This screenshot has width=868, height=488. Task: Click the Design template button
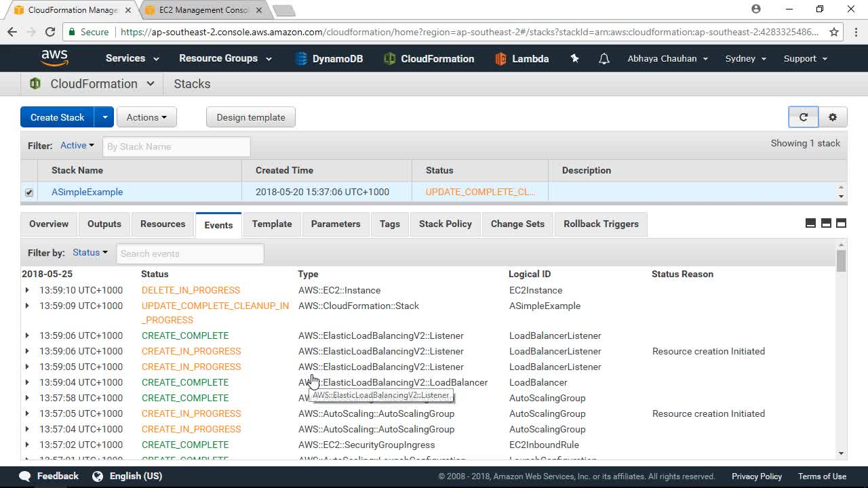(251, 117)
